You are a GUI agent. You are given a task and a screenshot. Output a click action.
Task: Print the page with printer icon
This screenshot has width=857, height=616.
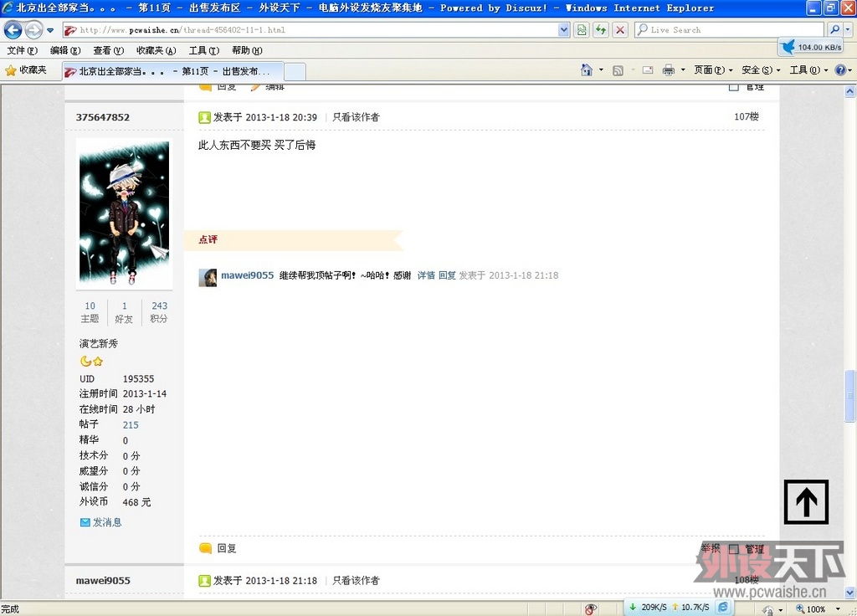click(x=668, y=70)
